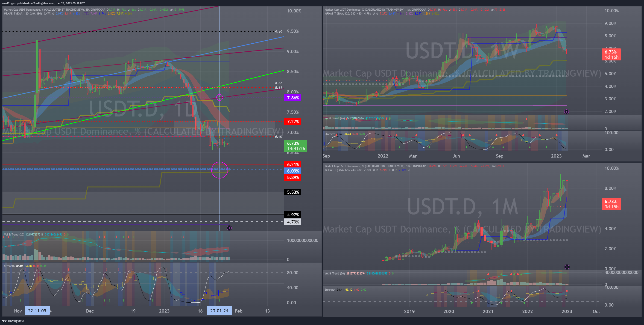Click the 10.00% label on 1D price axis

[x=294, y=11]
